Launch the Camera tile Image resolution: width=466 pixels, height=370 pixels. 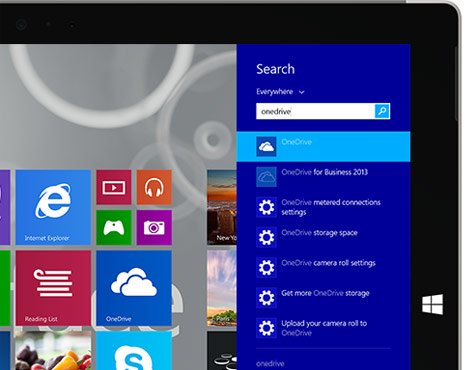[154, 228]
